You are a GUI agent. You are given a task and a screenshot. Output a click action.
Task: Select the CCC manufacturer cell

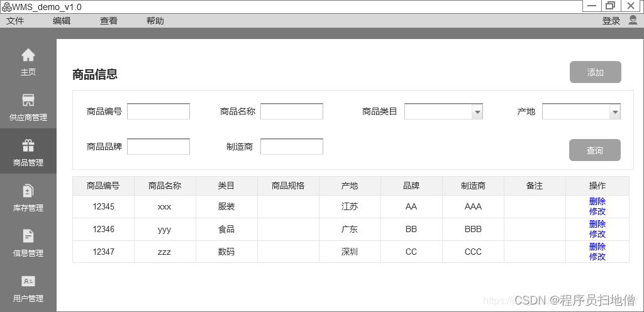click(473, 252)
